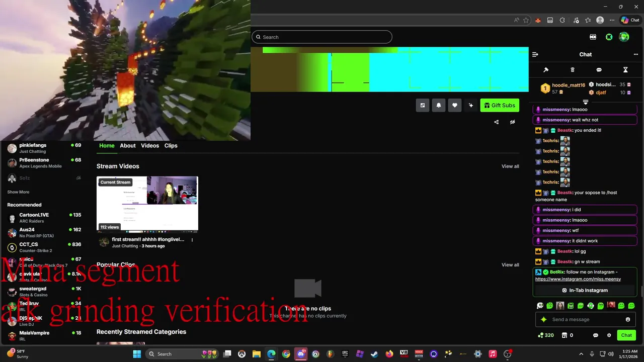Screen dimensions: 644x362
Task: Click the In-Tab Instagram button
Action: tap(585, 290)
